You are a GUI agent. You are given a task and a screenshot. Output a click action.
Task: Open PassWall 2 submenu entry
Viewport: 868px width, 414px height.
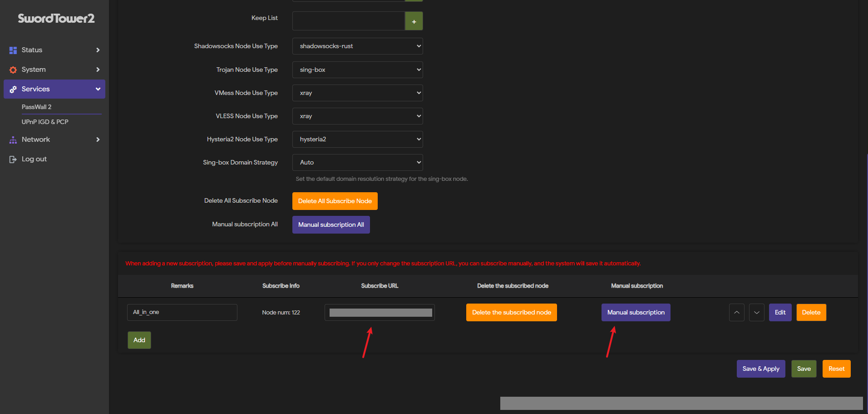[36, 107]
